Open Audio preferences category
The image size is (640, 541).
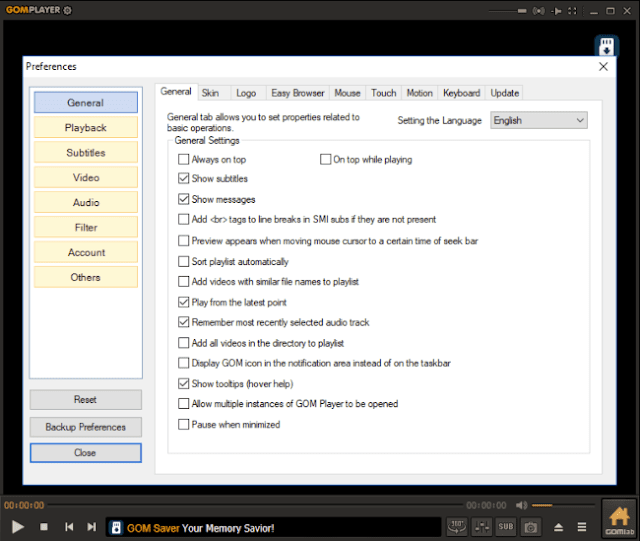point(86,203)
